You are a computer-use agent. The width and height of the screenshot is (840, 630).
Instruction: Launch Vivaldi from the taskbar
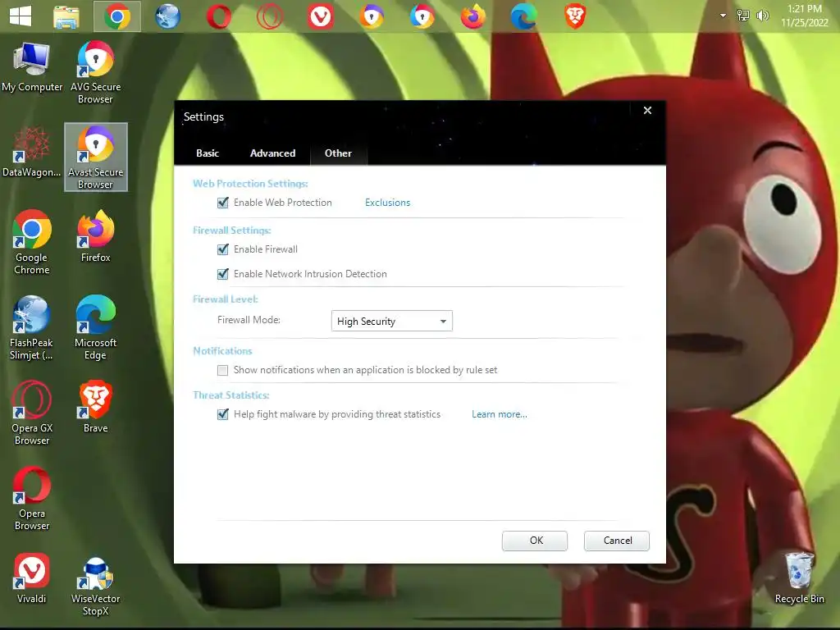[321, 16]
